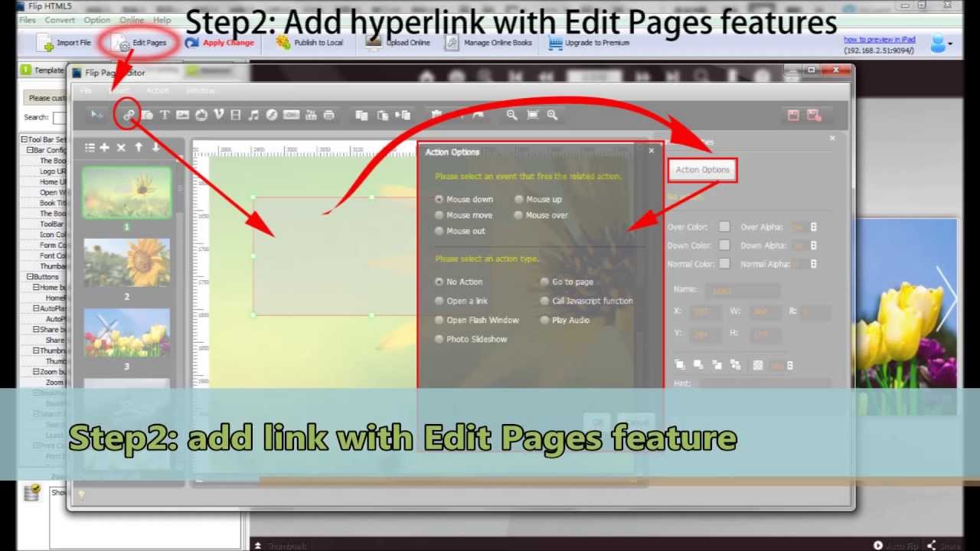Click the Publish to Local button
980x551 pixels.
(x=309, y=43)
